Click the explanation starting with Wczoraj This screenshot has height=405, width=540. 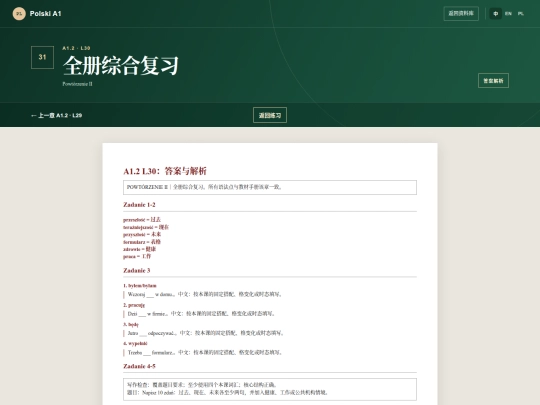coord(205,294)
